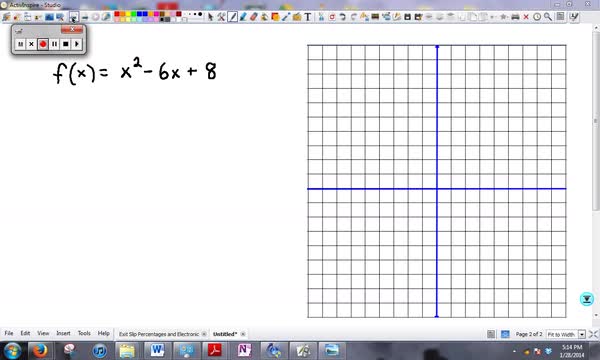Click the Undo arrow icon
Screen dimensions: 600x360
(x=342, y=17)
